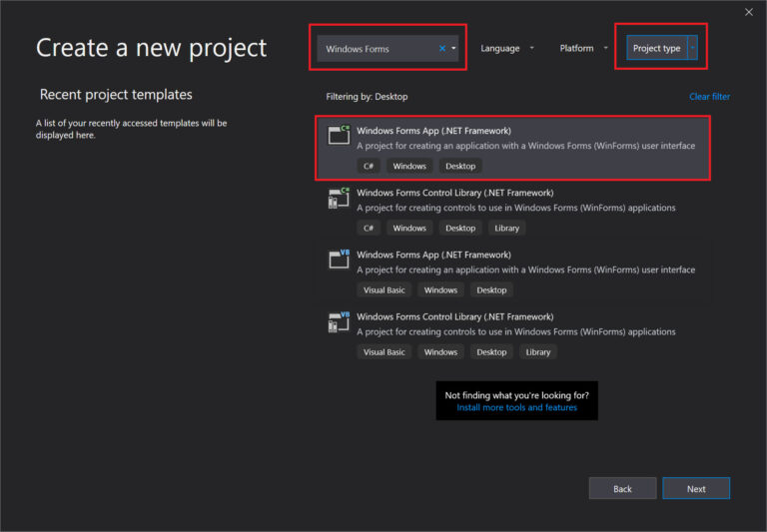This screenshot has width=767, height=532.
Task: Close the Create a new project dialog
Action: pos(749,12)
